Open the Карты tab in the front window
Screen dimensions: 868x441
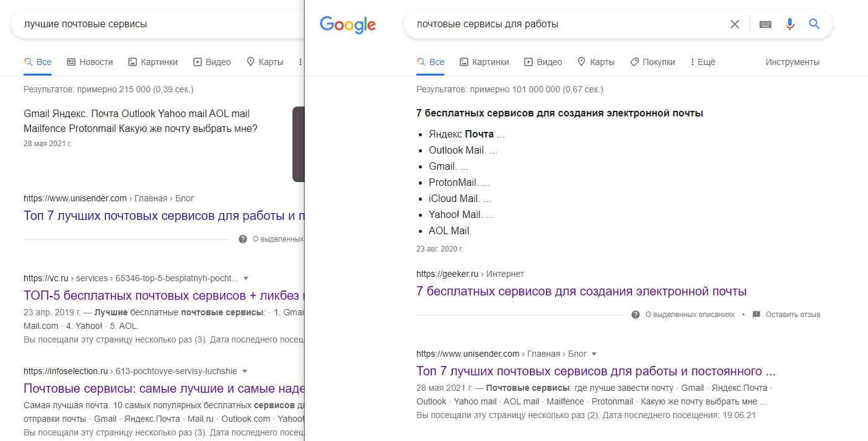pos(596,62)
